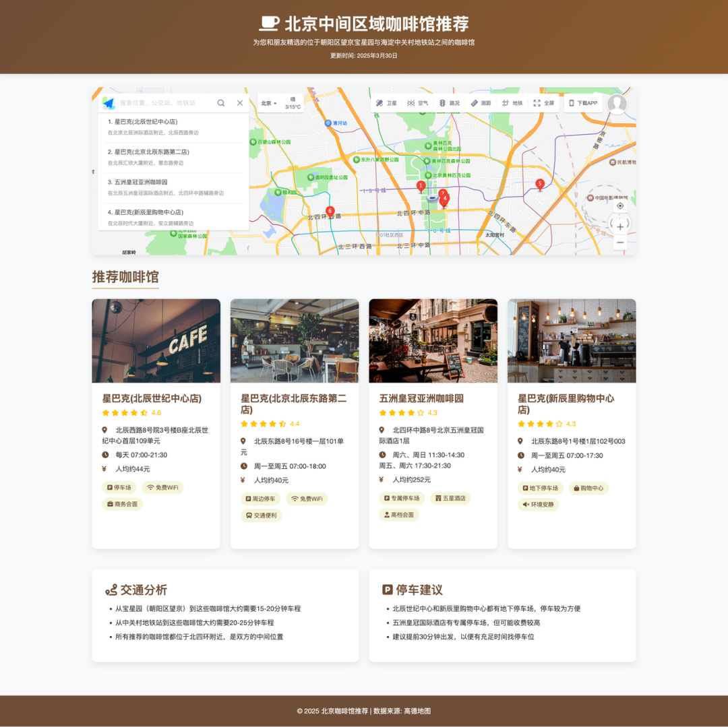728x727 pixels.
Task: Click the 五星酒店 tag
Action: 450,498
